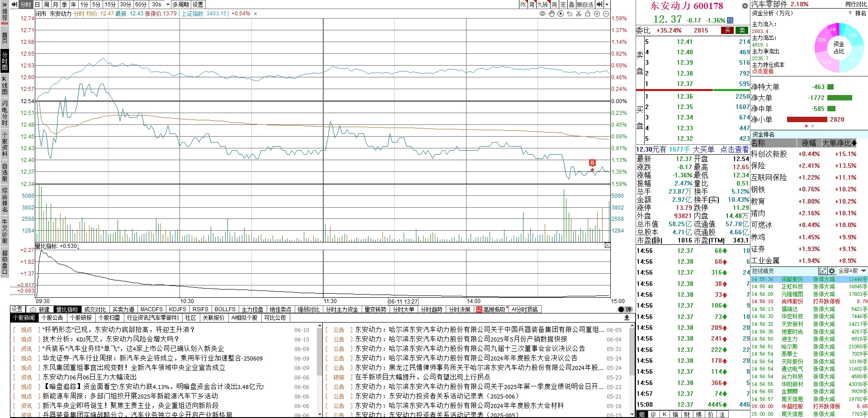Open 个股资料 in left sidebar

coord(5,144)
